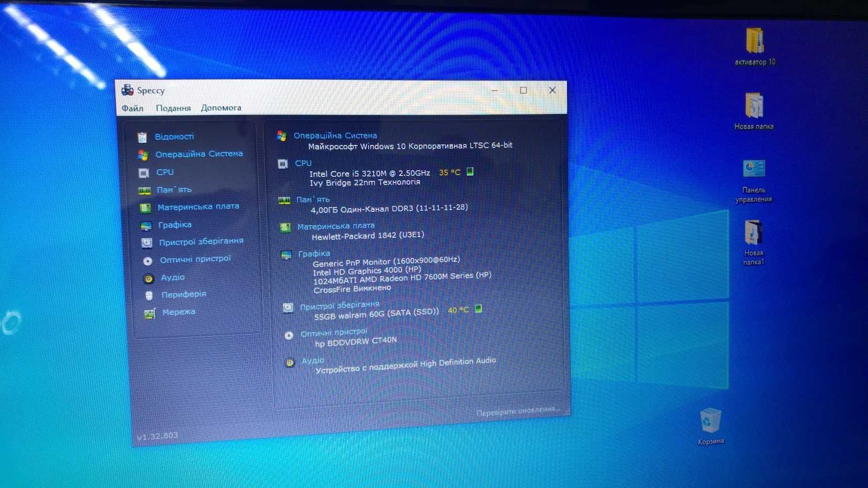
Task: Click Перевірити оновлення link
Action: click(x=518, y=411)
